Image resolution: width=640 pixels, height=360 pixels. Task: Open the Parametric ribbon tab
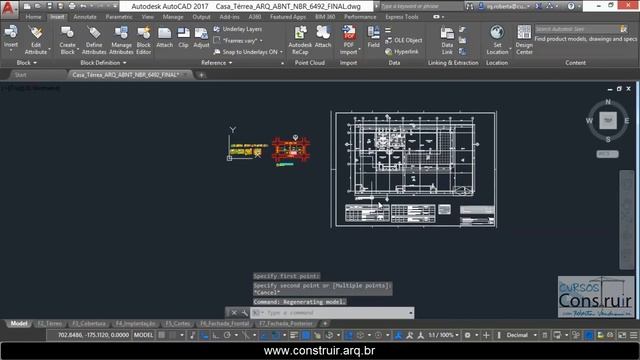(119, 17)
